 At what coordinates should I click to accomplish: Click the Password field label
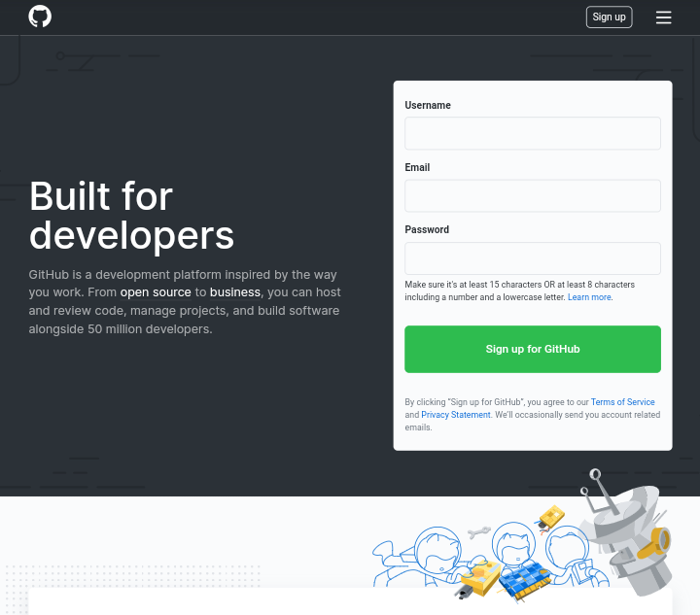[427, 230]
